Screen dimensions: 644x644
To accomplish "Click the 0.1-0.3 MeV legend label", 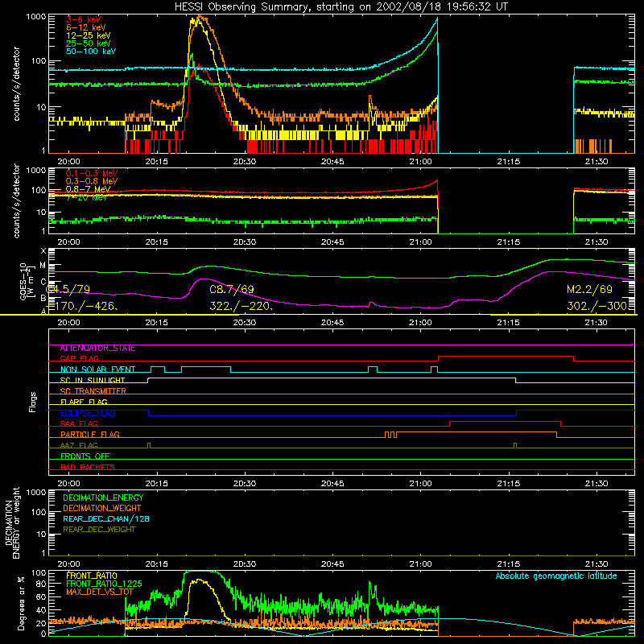I will coord(92,173).
